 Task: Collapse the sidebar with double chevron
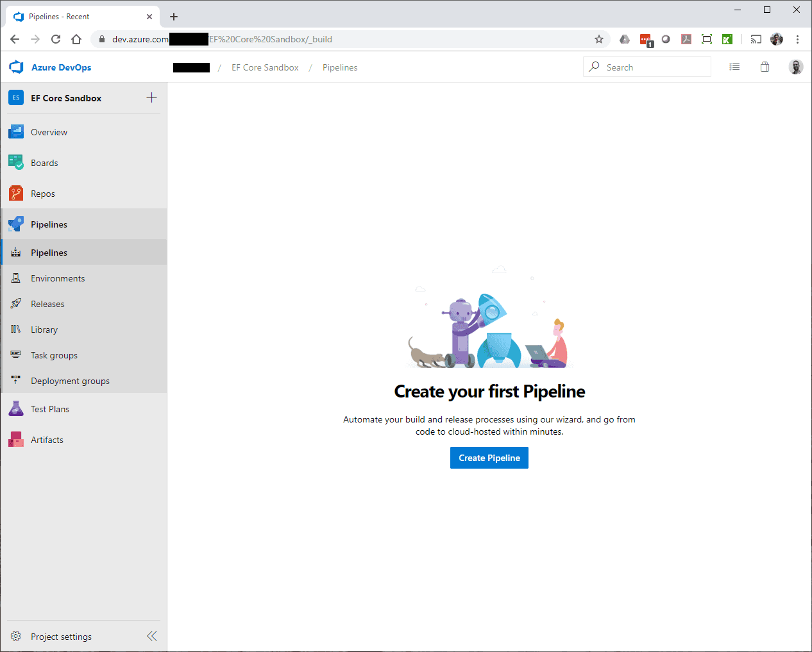[x=152, y=636]
